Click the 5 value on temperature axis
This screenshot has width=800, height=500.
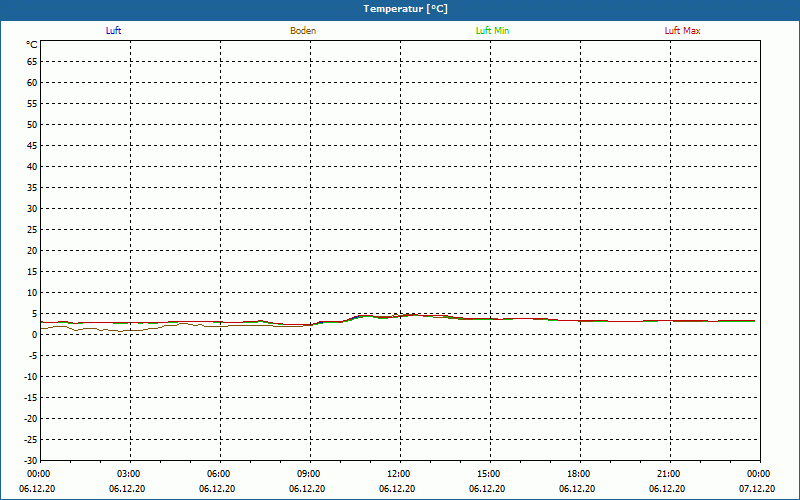(35, 314)
